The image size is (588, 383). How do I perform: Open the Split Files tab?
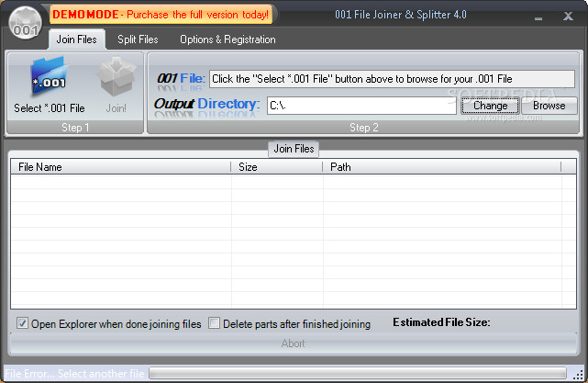point(138,39)
